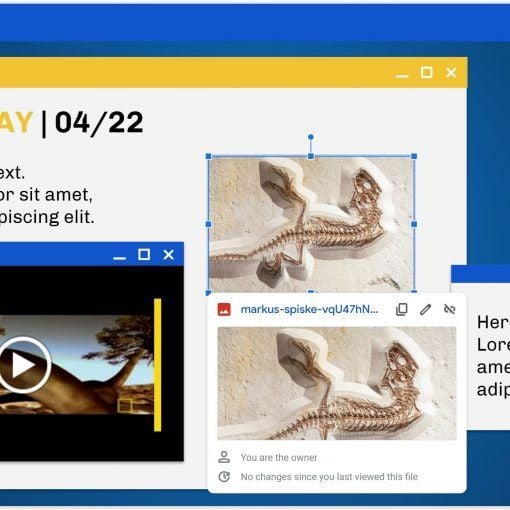Click the owner person icon
The height and width of the screenshot is (510, 510).
pyautogui.click(x=224, y=457)
